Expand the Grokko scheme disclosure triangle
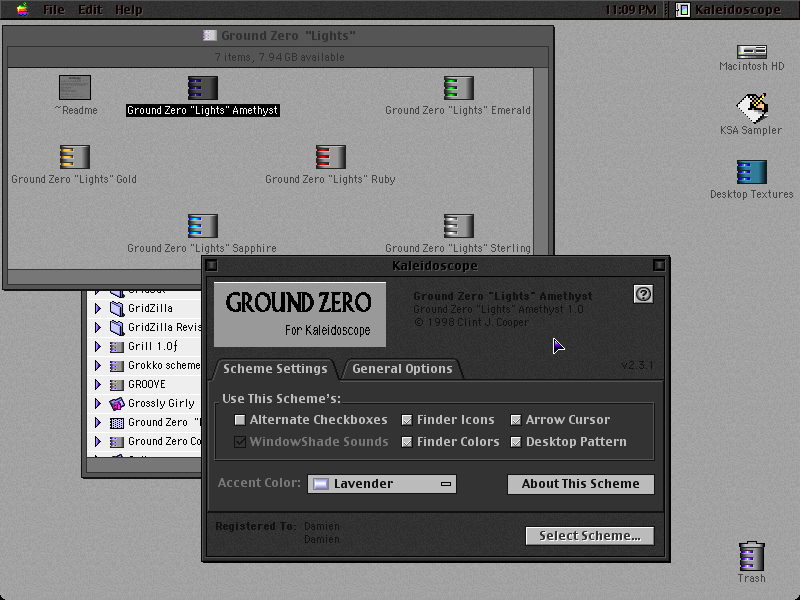The image size is (800, 600). click(97, 366)
